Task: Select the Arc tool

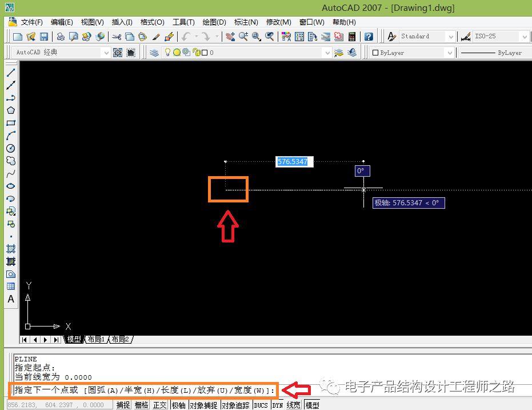Action: point(11,136)
